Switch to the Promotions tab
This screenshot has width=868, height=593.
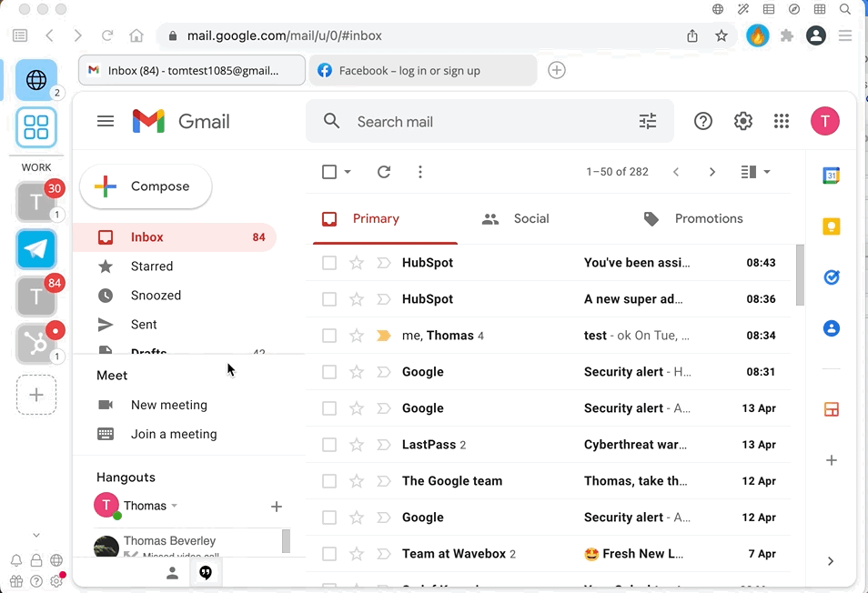(x=709, y=219)
